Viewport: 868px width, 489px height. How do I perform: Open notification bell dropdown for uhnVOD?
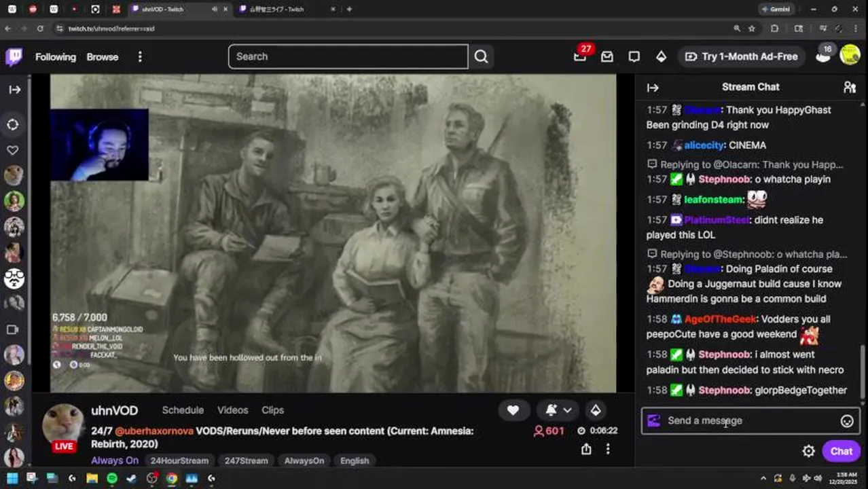click(x=559, y=410)
